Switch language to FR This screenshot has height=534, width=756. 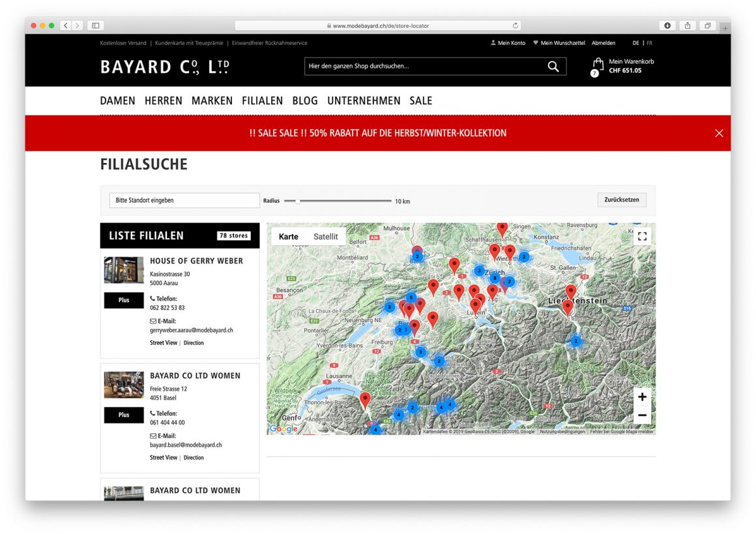pyautogui.click(x=650, y=43)
